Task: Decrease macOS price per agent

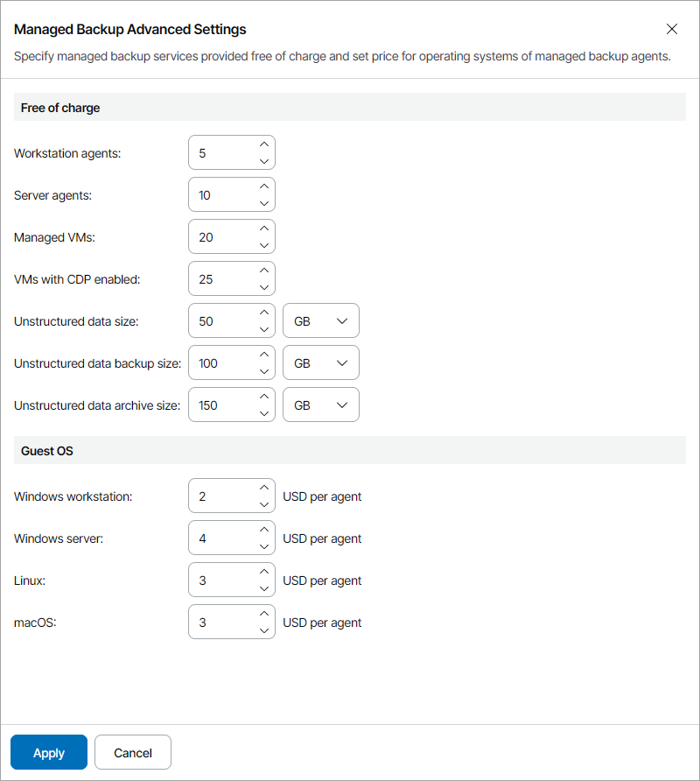Action: 264,630
